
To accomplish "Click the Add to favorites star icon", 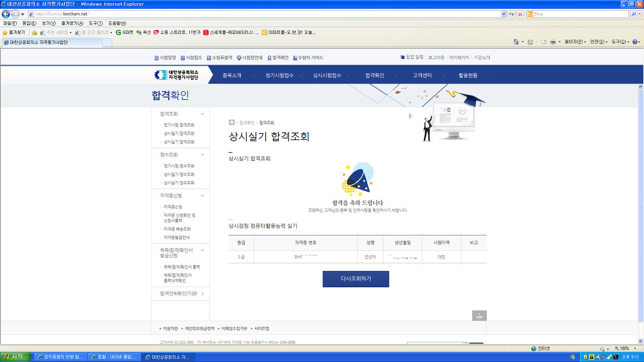I will 35,33.
